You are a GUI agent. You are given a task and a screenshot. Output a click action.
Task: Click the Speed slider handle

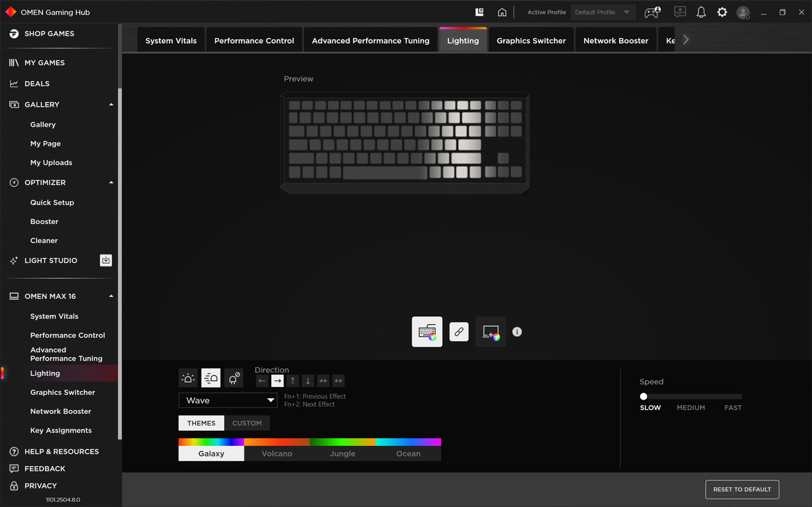(x=643, y=396)
